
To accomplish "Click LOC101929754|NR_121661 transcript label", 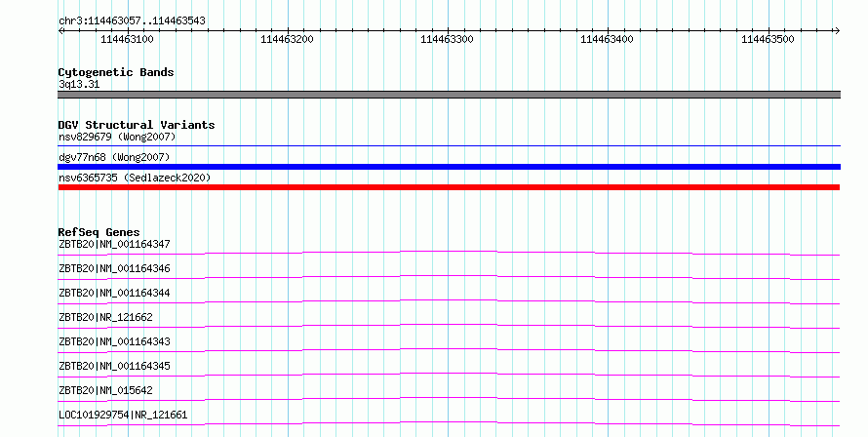I will 123,415.
